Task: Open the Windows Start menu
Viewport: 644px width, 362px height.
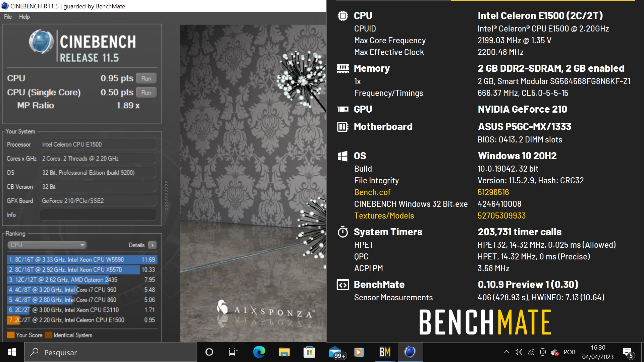Action: 12,352
